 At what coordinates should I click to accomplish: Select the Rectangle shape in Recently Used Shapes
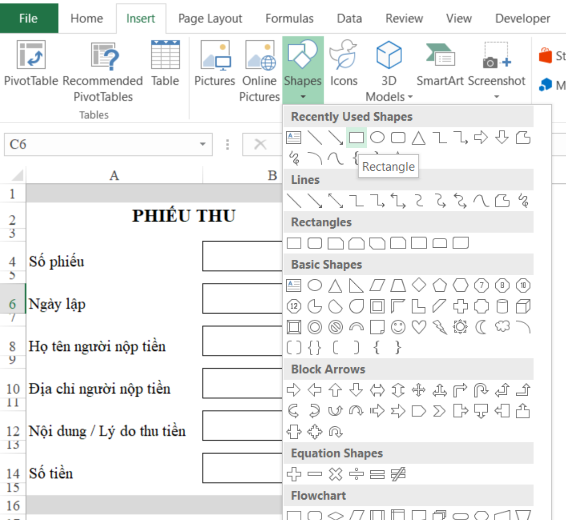pos(356,137)
